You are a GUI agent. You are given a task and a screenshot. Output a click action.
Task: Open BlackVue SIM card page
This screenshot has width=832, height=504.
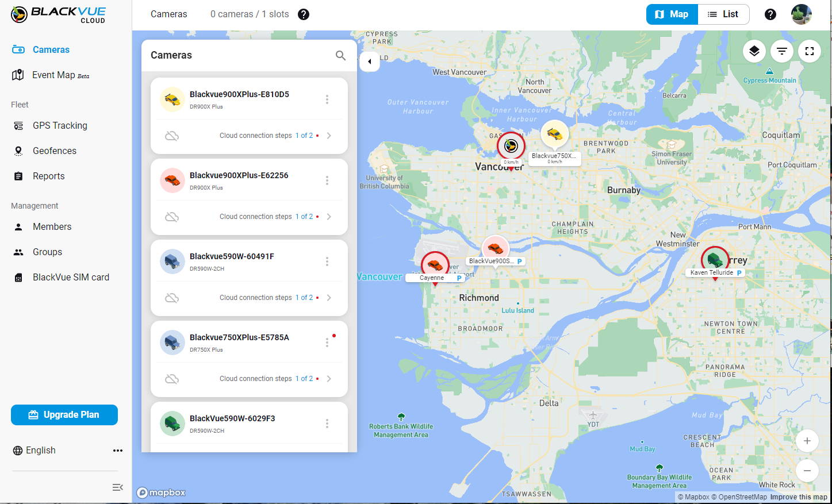point(61,277)
